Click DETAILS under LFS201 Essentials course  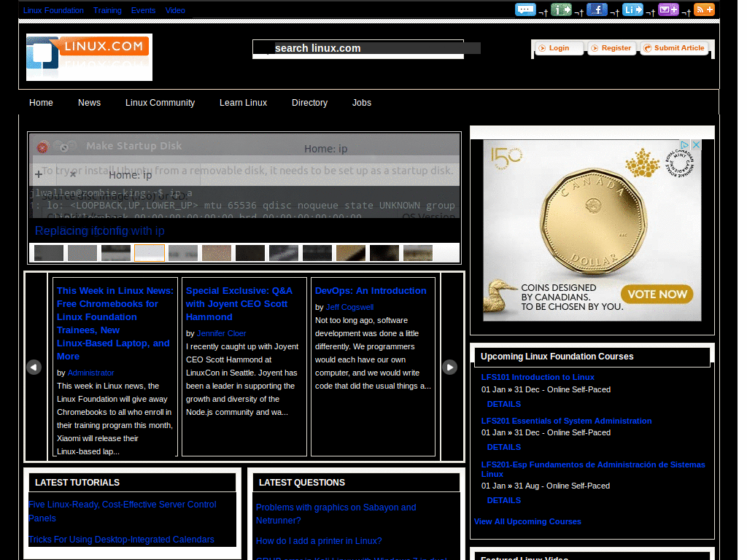(x=504, y=447)
